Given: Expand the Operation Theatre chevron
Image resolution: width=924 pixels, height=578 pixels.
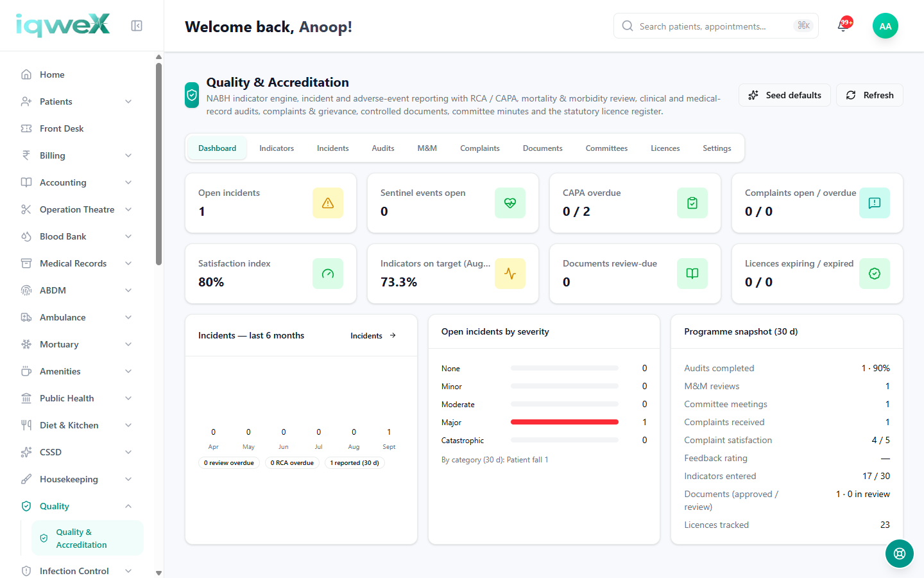Looking at the screenshot, I should [x=128, y=209].
